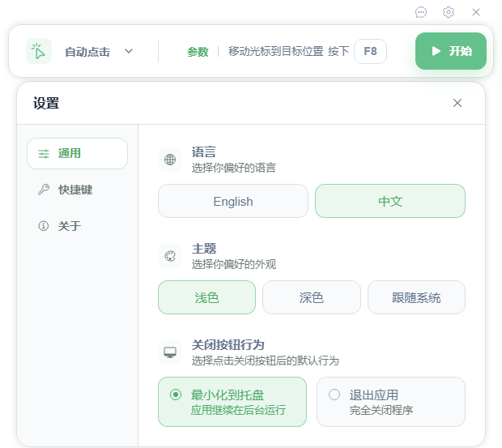Click the 选择点击关闭按钮后的默认行为 description
The height and width of the screenshot is (448, 502).
pos(265,361)
